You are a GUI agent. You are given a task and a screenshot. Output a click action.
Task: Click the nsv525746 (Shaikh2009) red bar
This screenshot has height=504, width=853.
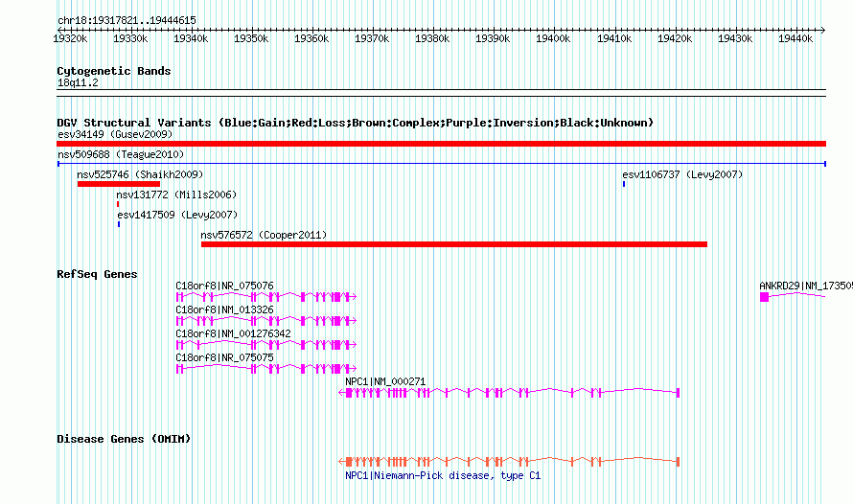point(119,184)
